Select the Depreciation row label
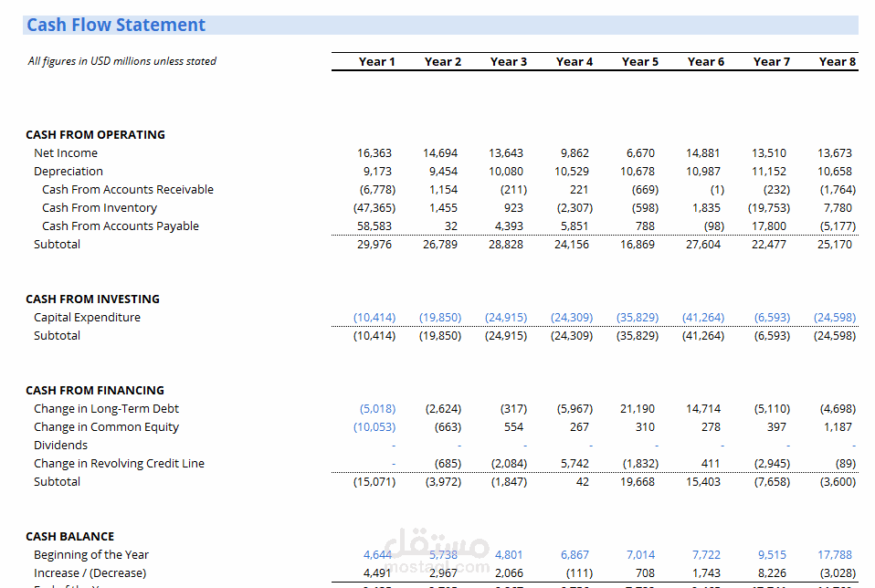Viewport: 875px width, 588px height. click(69, 172)
